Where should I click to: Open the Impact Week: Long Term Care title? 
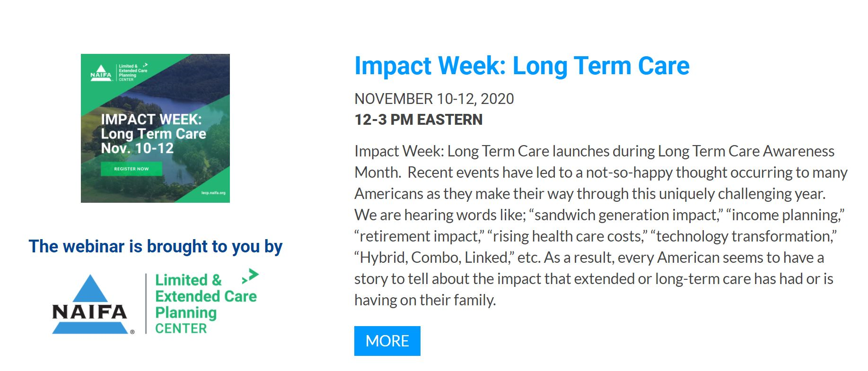pyautogui.click(x=522, y=66)
